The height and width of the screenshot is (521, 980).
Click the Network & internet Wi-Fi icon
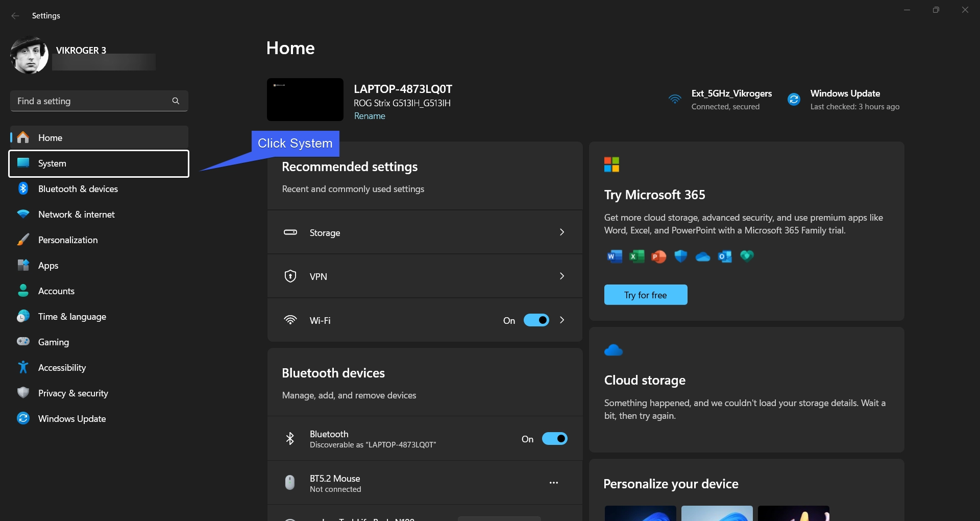tap(23, 214)
